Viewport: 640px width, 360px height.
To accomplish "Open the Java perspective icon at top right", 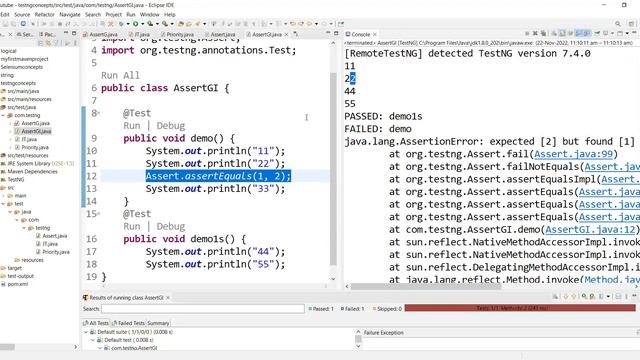I will tap(631, 24).
